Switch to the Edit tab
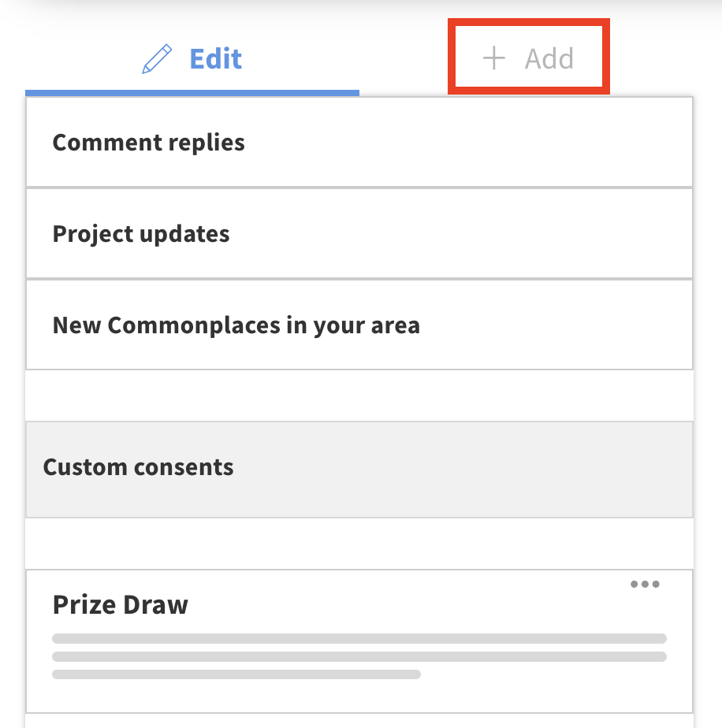The image size is (722, 728). (x=192, y=60)
